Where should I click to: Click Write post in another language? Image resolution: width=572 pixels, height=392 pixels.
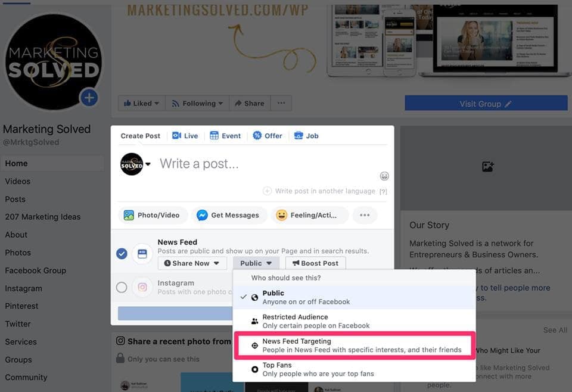coord(319,191)
